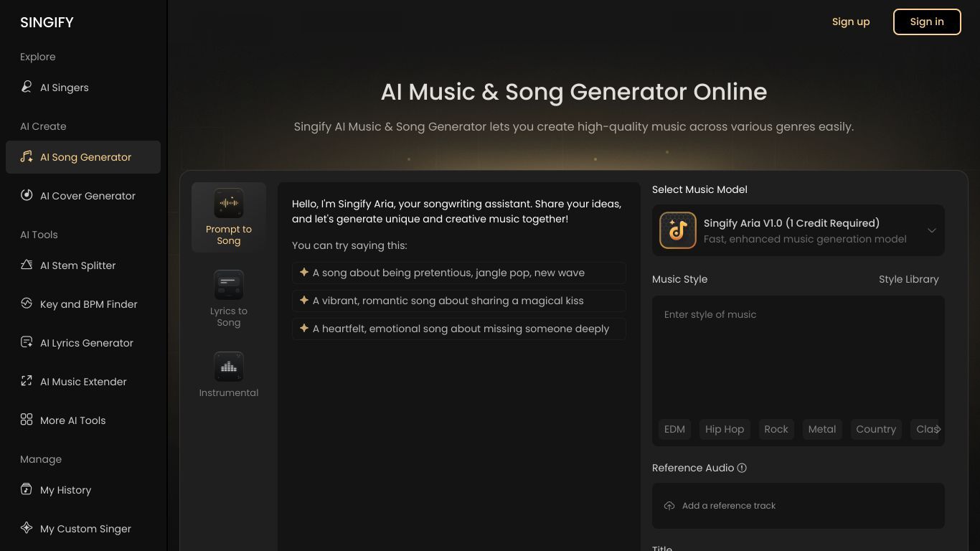This screenshot has width=980, height=551.
Task: Add the Metal style tag
Action: (822, 429)
